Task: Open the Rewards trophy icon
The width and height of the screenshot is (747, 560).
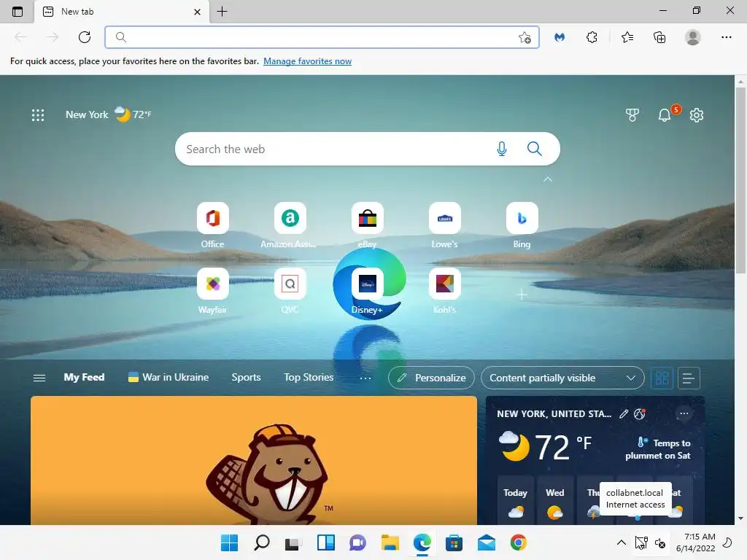Action: [x=632, y=114]
